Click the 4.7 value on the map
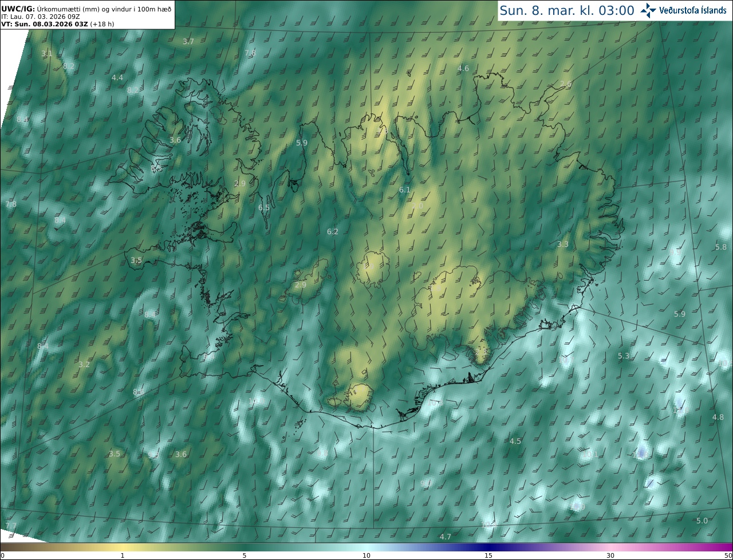Image resolution: width=733 pixels, height=560 pixels. coord(446,537)
